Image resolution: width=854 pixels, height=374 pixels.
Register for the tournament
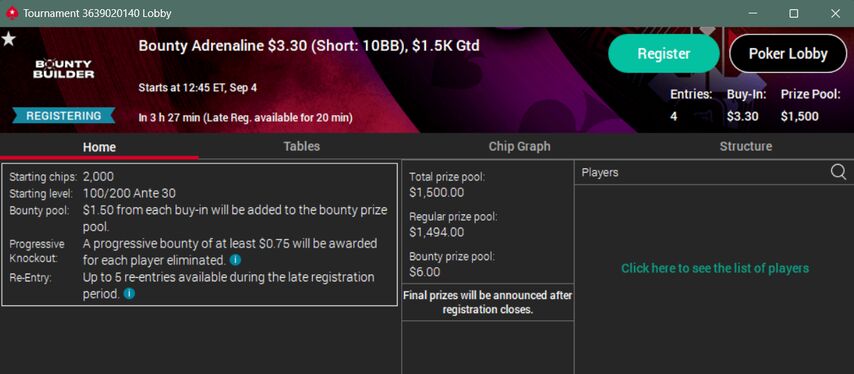tap(663, 53)
